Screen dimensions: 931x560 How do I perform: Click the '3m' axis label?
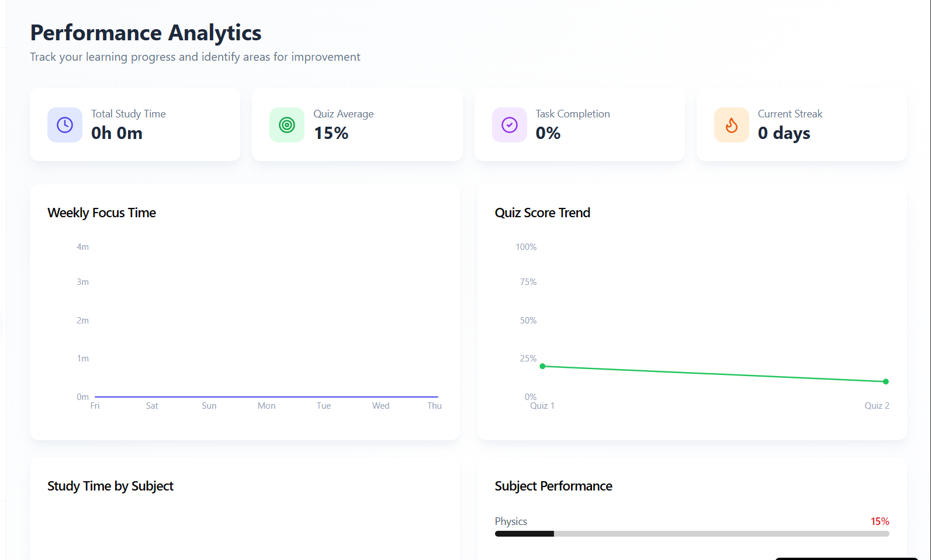tap(83, 282)
